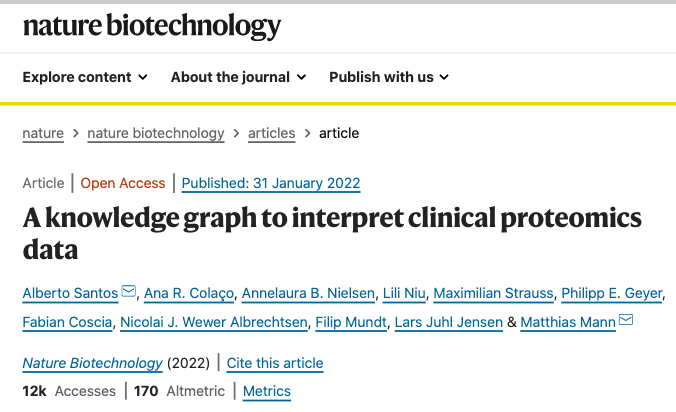The height and width of the screenshot is (412, 676).
Task: Open the Cite this article link
Action: pyautogui.click(x=275, y=363)
